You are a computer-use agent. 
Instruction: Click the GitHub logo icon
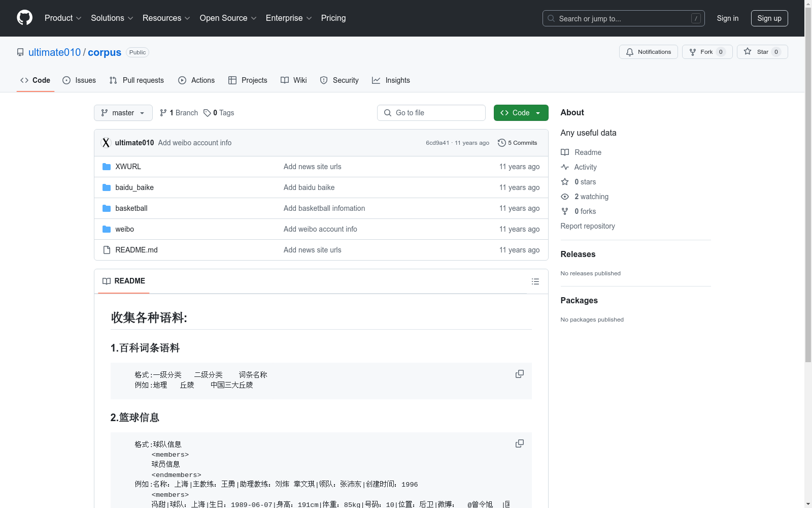[24, 18]
